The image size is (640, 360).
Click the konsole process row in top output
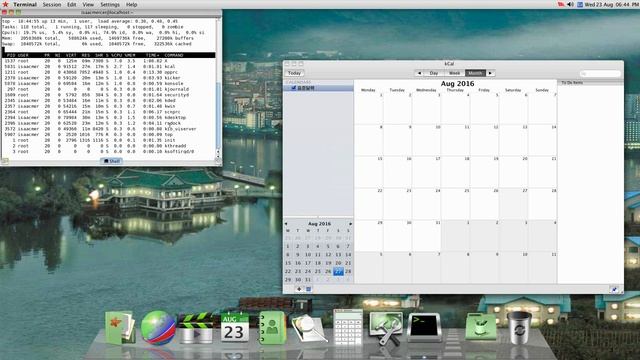click(109, 83)
